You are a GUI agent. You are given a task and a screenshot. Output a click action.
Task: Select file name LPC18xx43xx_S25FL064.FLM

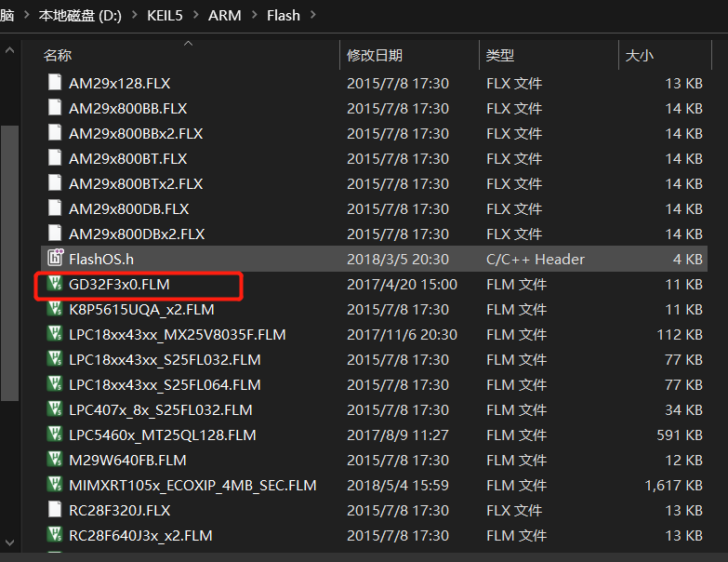click(165, 384)
